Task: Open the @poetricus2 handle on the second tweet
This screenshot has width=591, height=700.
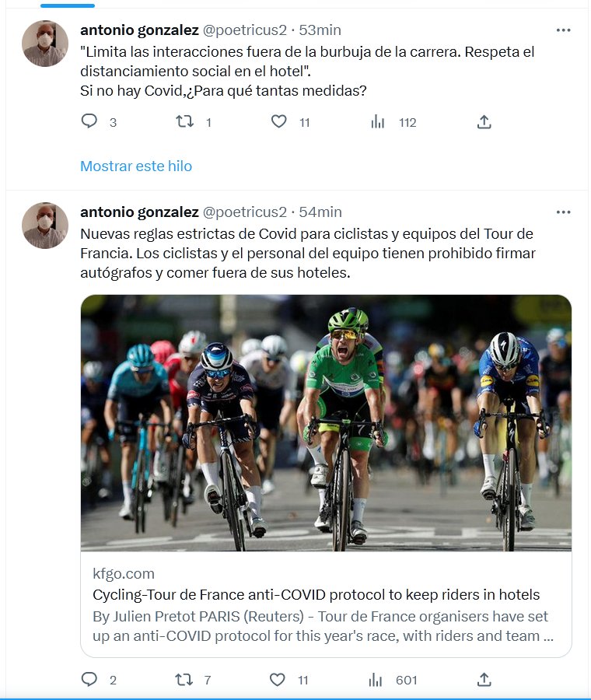Action: [x=244, y=212]
